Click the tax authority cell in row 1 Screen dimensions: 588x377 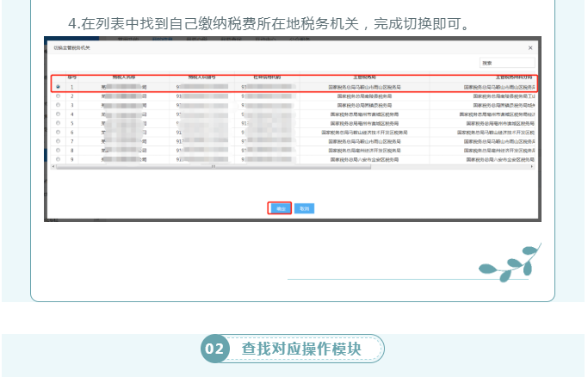pyautogui.click(x=364, y=87)
